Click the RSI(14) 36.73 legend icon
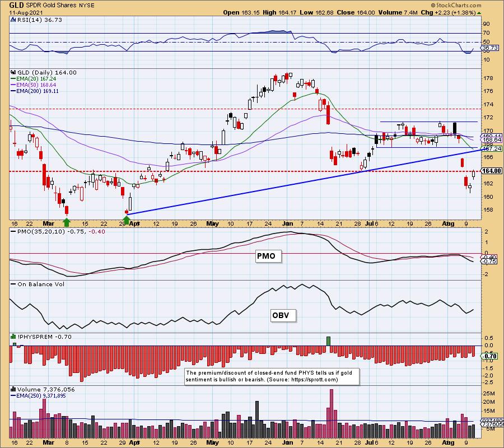This screenshot has width=504, height=448. pos(13,20)
